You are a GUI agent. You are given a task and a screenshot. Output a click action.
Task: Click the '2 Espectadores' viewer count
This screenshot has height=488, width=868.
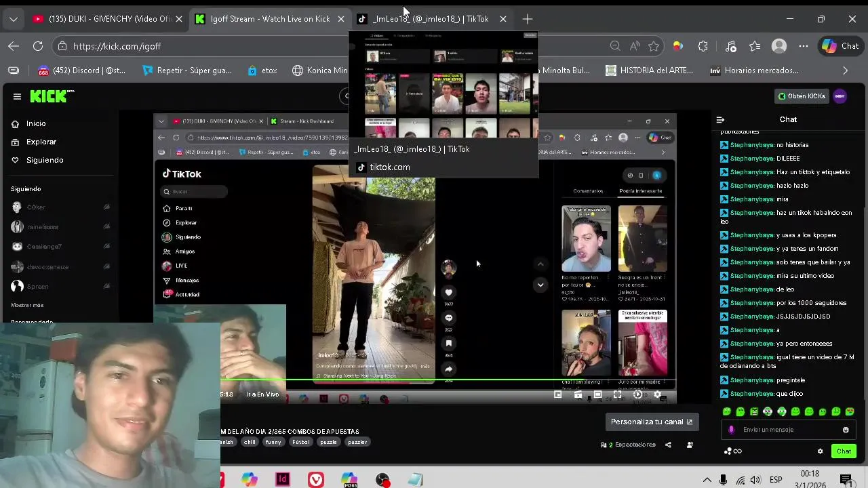point(629,445)
